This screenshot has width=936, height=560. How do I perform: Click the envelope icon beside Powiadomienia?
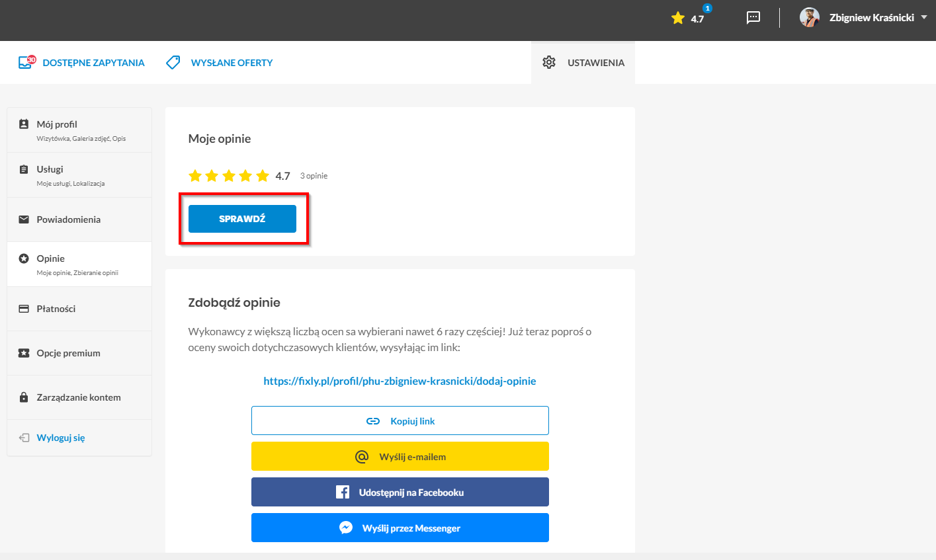click(x=24, y=220)
